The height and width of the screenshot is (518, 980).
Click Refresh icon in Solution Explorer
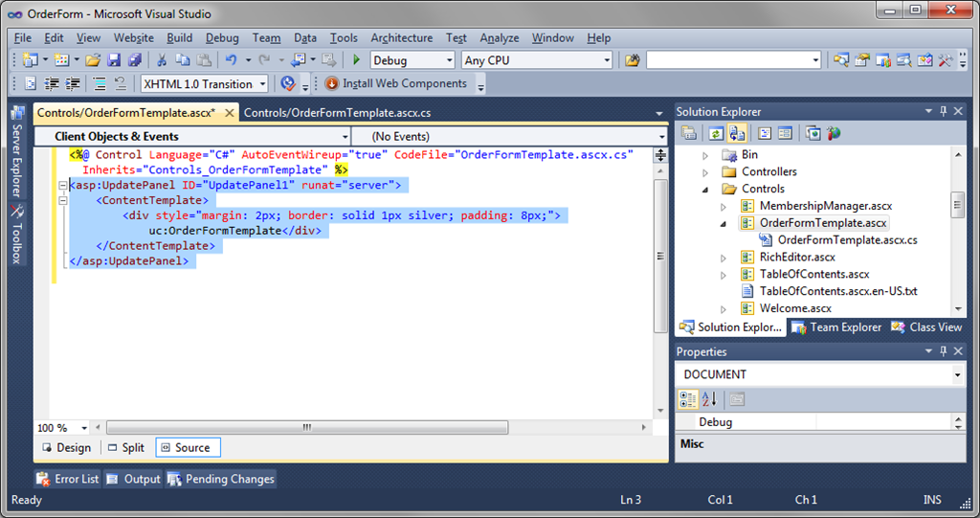[x=716, y=133]
